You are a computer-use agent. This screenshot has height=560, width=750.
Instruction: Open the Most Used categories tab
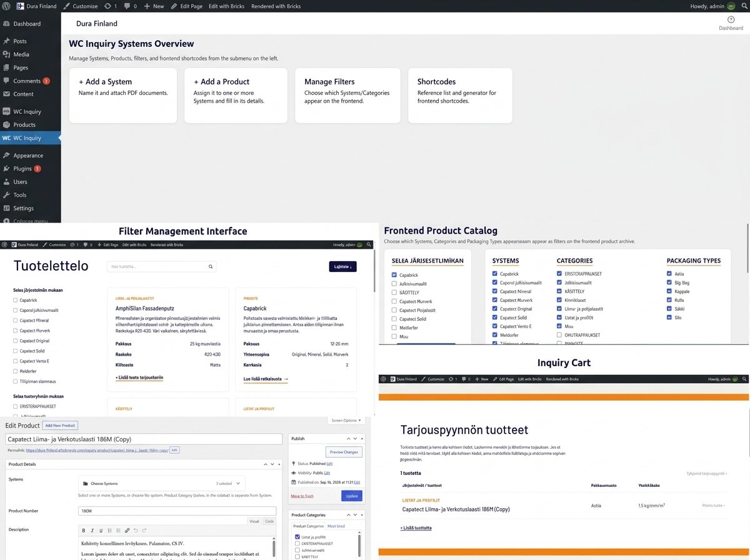pos(336,526)
